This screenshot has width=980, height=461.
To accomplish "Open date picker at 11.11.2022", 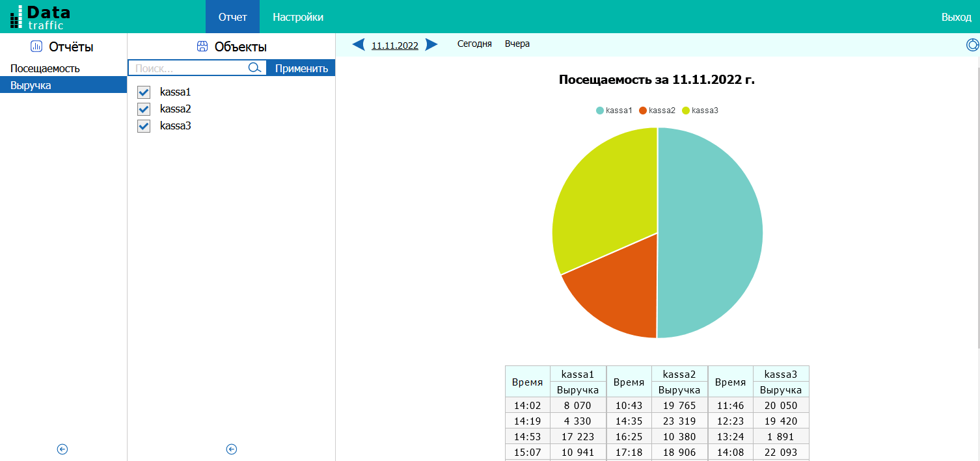I will point(394,46).
